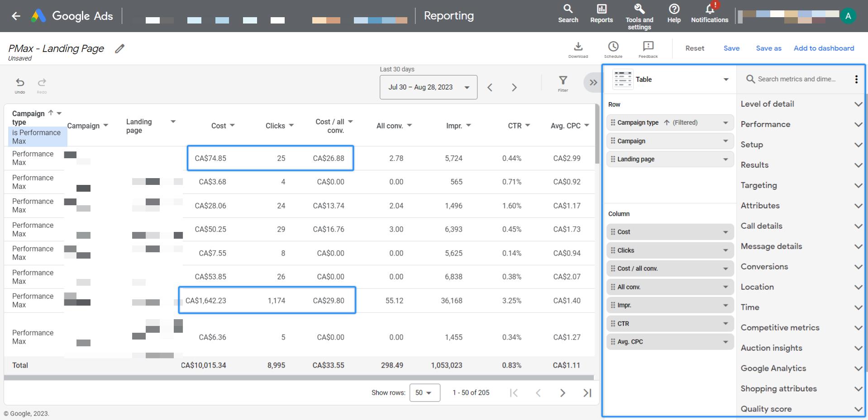Open the account avatar 'A'
The width and height of the screenshot is (868, 420).
848,16
